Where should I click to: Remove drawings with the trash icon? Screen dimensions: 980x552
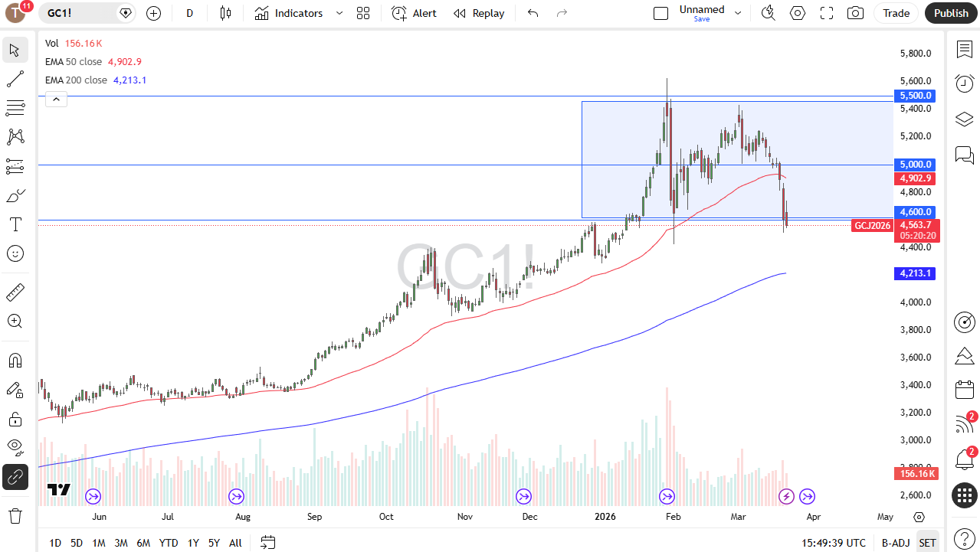point(15,515)
